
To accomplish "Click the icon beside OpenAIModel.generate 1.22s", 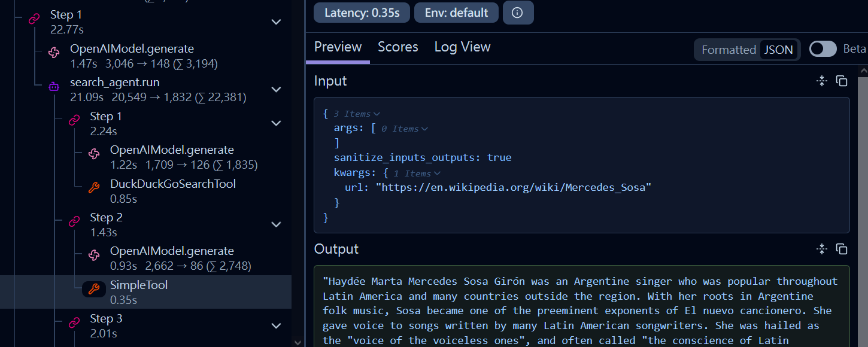I will 94,154.
